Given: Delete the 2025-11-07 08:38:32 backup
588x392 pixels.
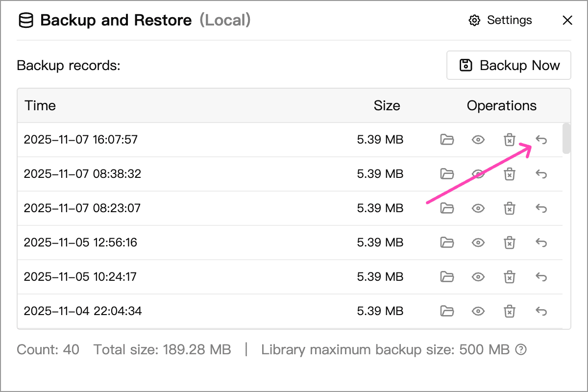Looking at the screenshot, I should [x=510, y=174].
